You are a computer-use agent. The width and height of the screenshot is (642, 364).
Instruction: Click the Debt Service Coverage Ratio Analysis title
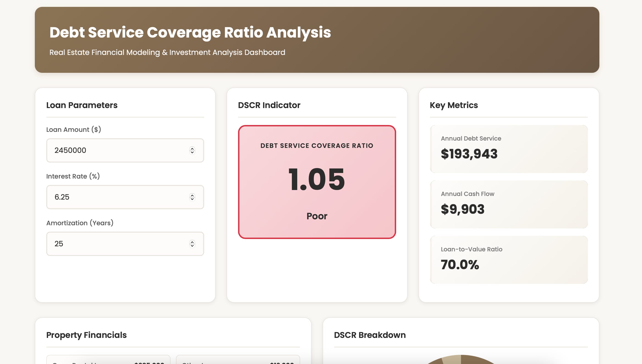190,32
